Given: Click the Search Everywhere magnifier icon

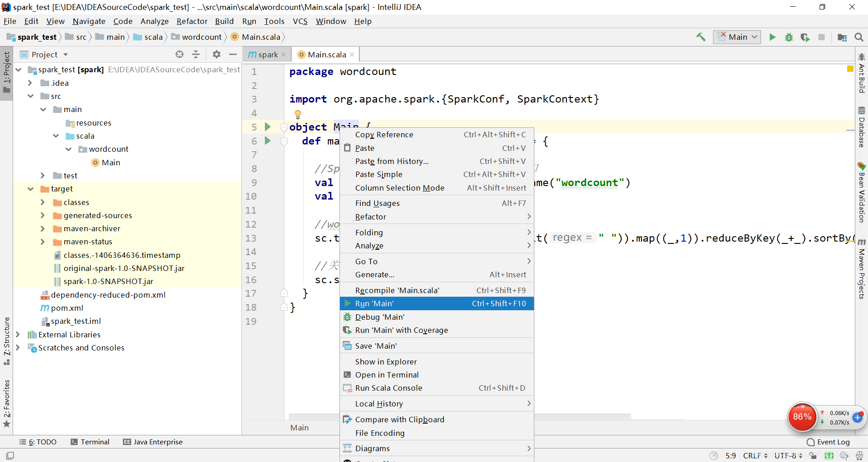Looking at the screenshot, I should (859, 37).
